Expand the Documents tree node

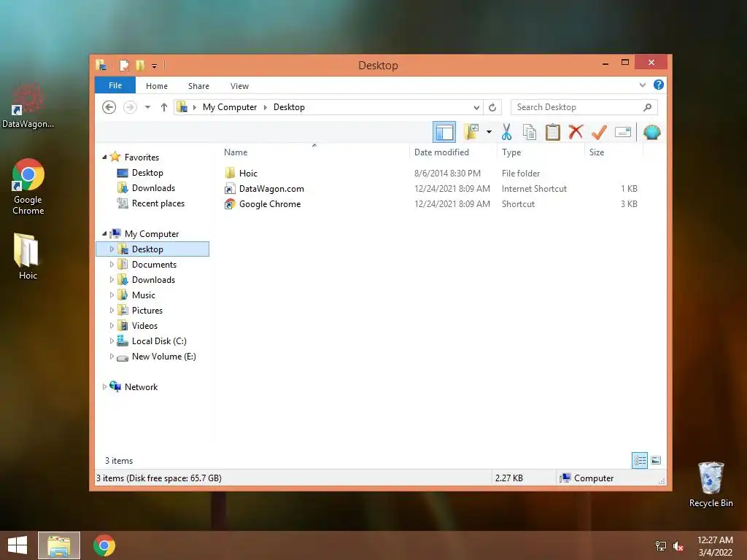pos(112,264)
